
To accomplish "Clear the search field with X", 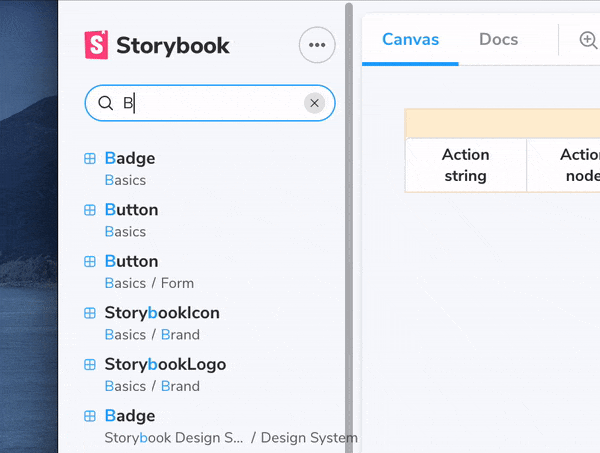I will click(x=314, y=103).
